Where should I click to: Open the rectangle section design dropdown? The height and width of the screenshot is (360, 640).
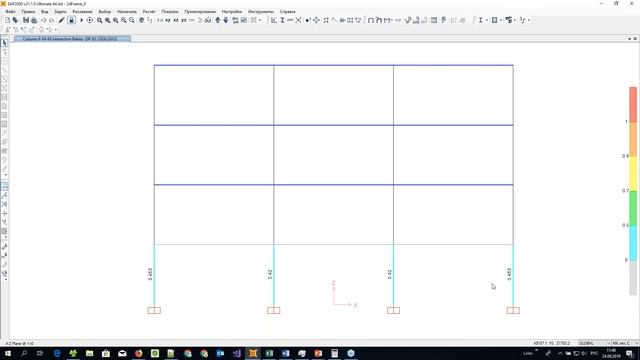[500, 20]
